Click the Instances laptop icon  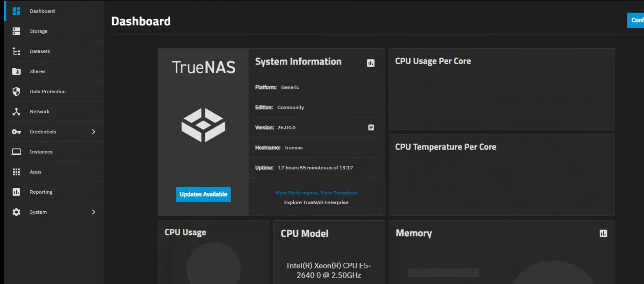[x=16, y=152]
